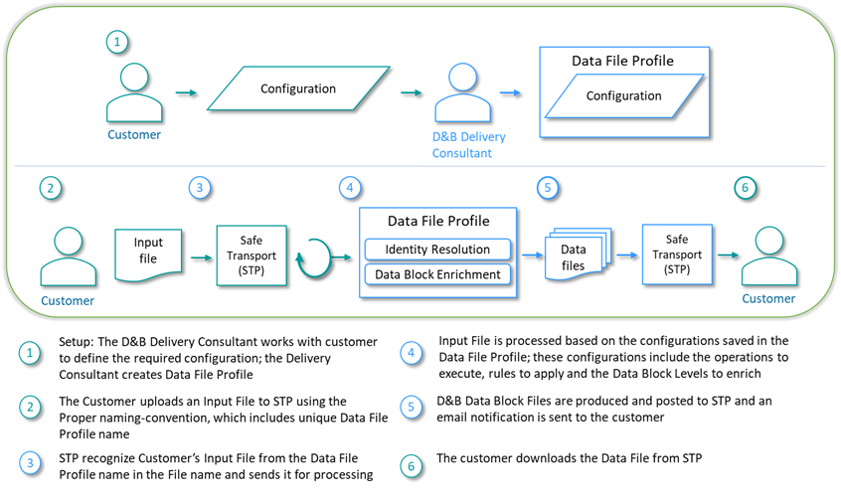Click the 'Customer' label under the setup-row person
The width and height of the screenshot is (841, 504).
tap(134, 134)
